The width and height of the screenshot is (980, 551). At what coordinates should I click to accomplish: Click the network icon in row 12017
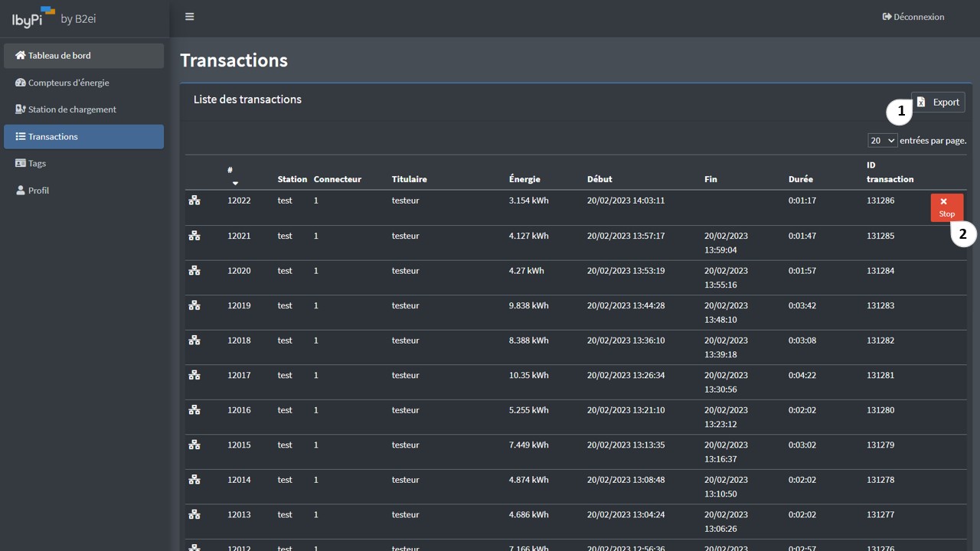tap(194, 375)
